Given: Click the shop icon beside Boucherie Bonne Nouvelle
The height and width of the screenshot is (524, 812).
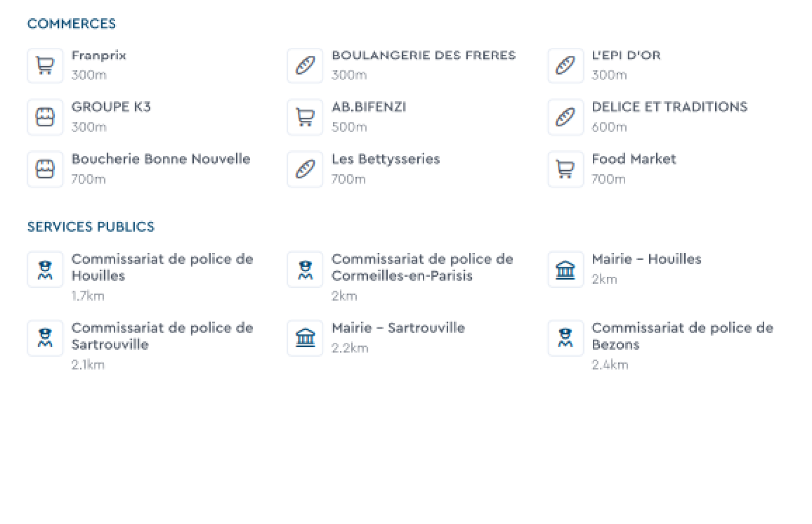Looking at the screenshot, I should coord(45,169).
